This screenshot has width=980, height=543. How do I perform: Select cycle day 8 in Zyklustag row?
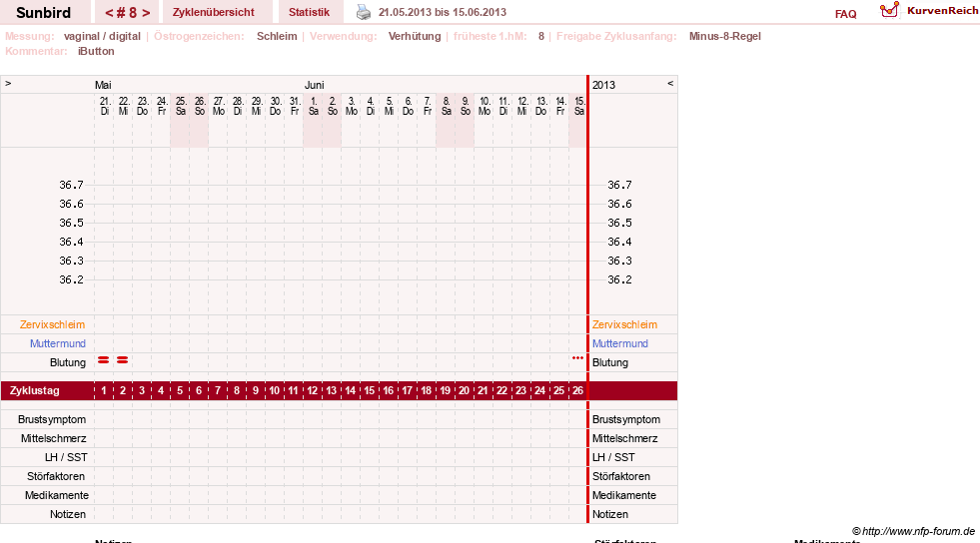(236, 390)
